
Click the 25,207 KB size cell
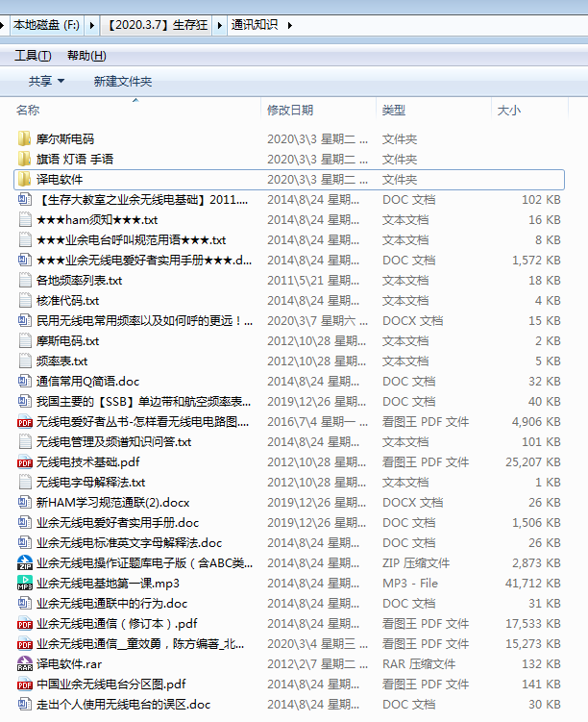click(x=533, y=461)
